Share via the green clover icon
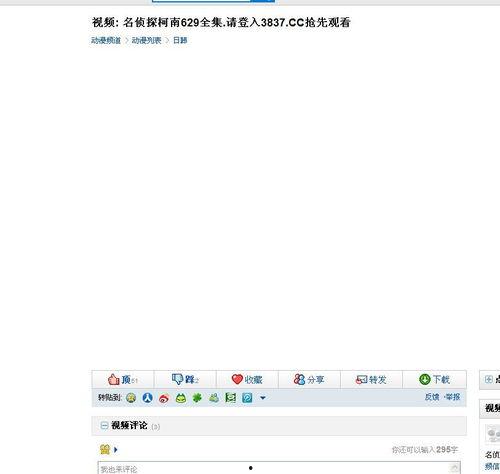The width and height of the screenshot is (500, 474). [197, 397]
